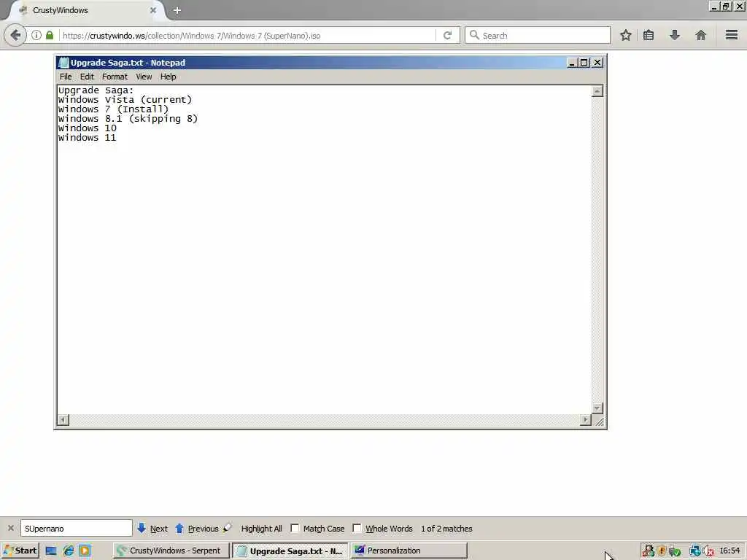Close the Notepad window
Screen dimensions: 747x560
pyautogui.click(x=597, y=63)
